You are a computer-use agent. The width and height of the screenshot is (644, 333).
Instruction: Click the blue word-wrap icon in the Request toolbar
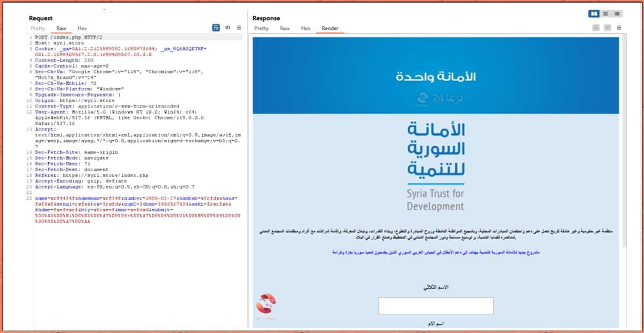tap(216, 27)
